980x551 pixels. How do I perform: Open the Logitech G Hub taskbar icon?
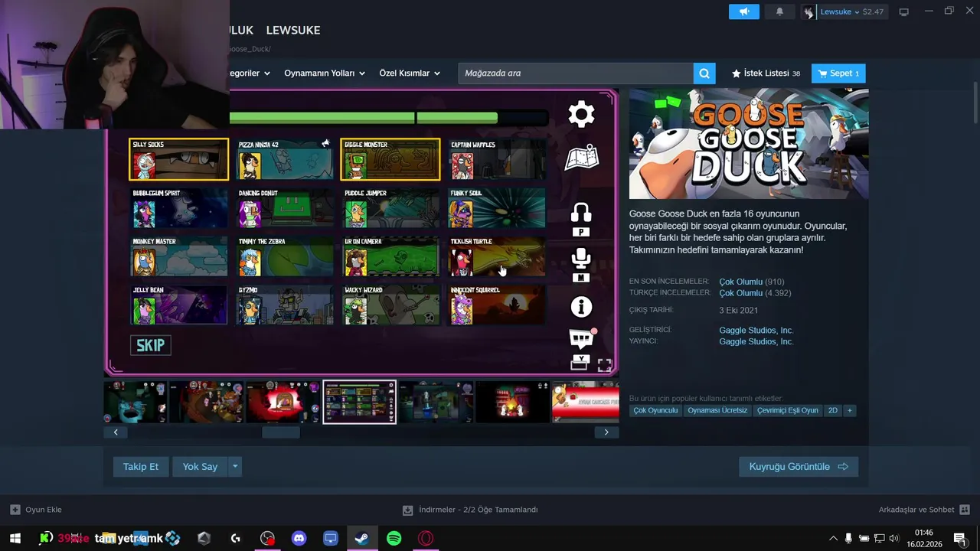point(235,539)
